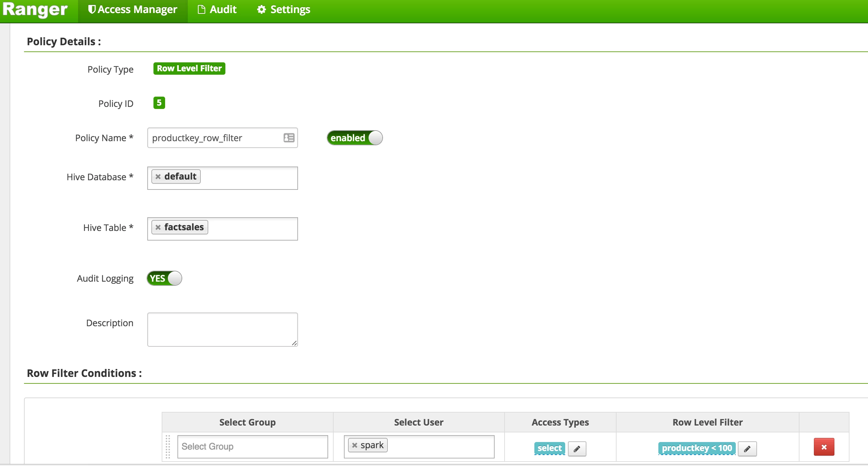Image resolution: width=868 pixels, height=466 pixels.
Task: Click inside the Hive Table field
Action: point(222,229)
